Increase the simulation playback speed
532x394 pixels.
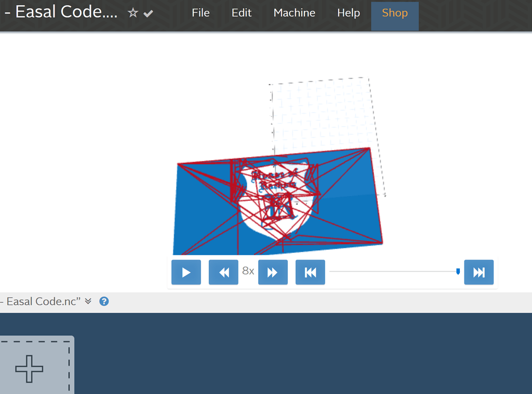[x=273, y=272]
